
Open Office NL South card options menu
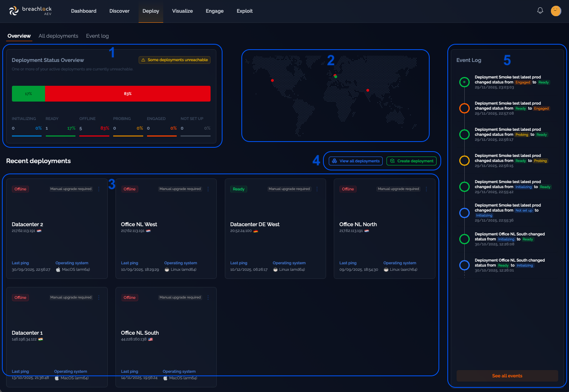point(208,297)
